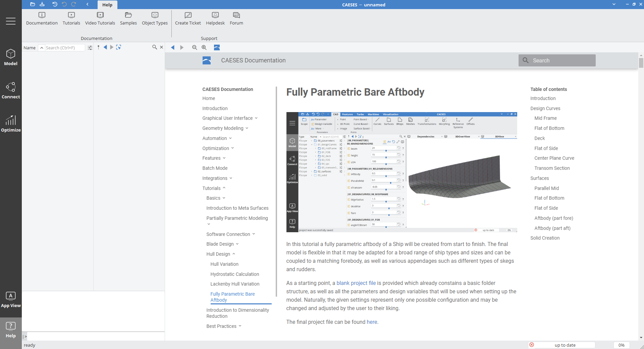This screenshot has width=644, height=349.
Task: Toggle Name sort order arrow
Action: (42, 48)
